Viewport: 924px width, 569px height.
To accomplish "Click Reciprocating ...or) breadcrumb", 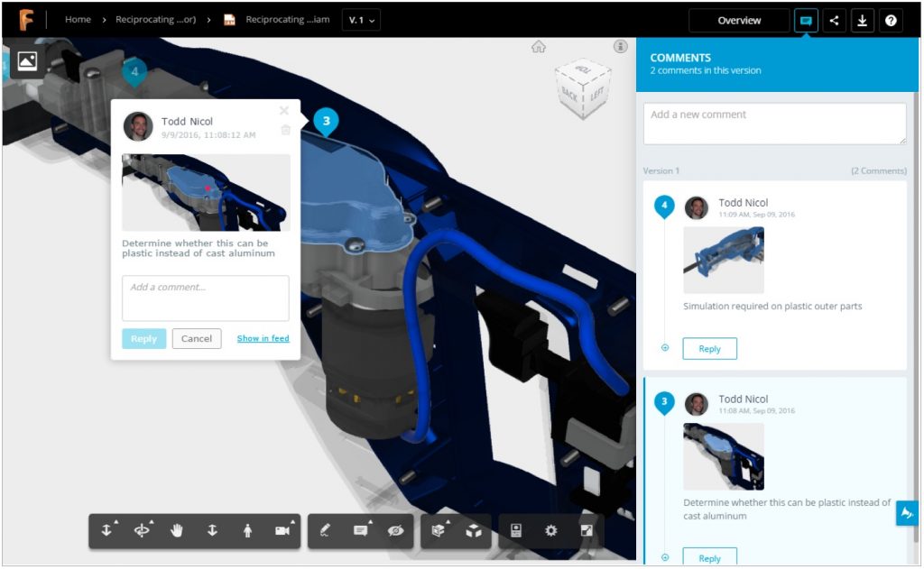I will (x=155, y=20).
